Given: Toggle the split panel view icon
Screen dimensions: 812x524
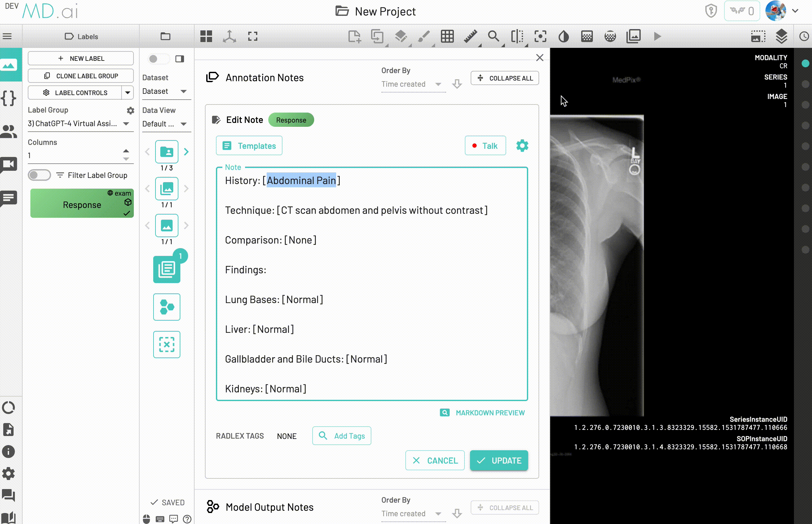Looking at the screenshot, I should [179, 59].
